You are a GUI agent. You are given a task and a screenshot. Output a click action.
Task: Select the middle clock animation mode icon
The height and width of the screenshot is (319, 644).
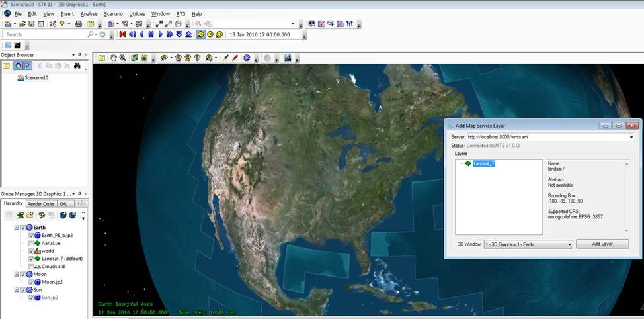point(210,34)
